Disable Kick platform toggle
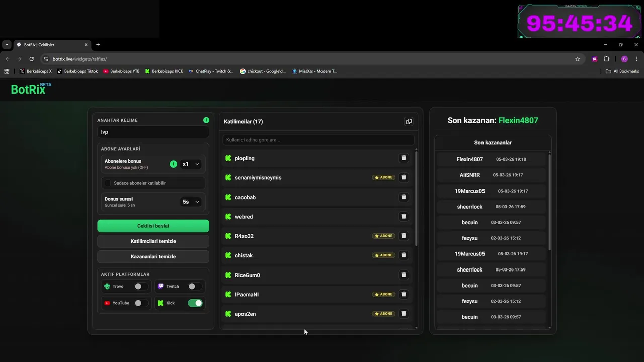This screenshot has width=644, height=362. [195, 303]
